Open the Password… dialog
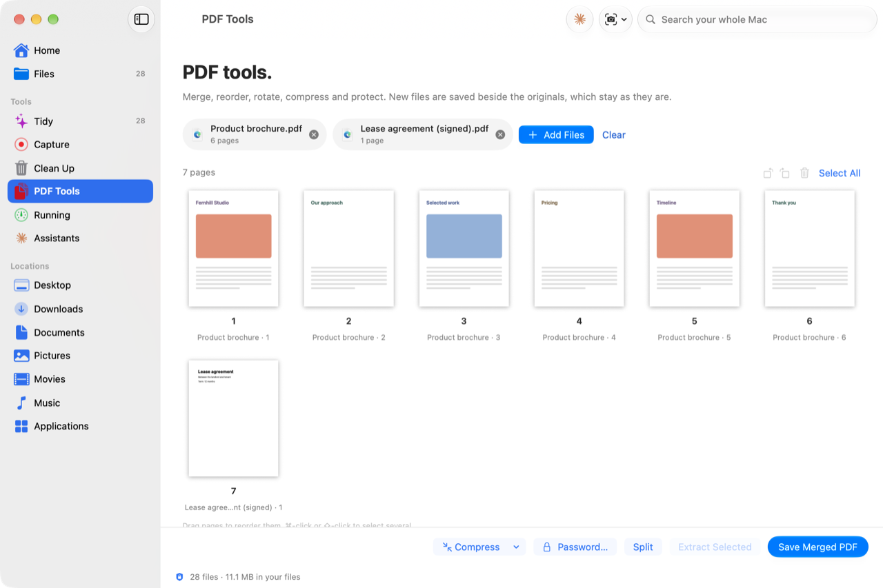Viewport: 883px width, 588px height. click(x=576, y=547)
